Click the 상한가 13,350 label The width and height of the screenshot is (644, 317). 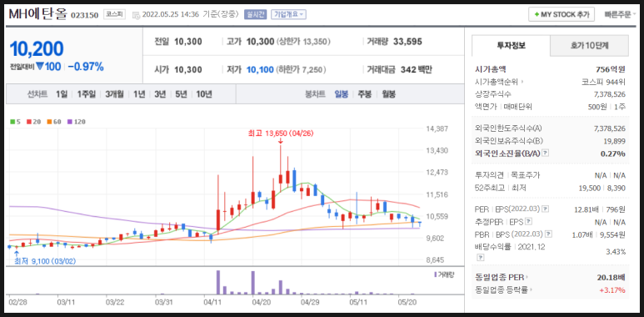(303, 42)
